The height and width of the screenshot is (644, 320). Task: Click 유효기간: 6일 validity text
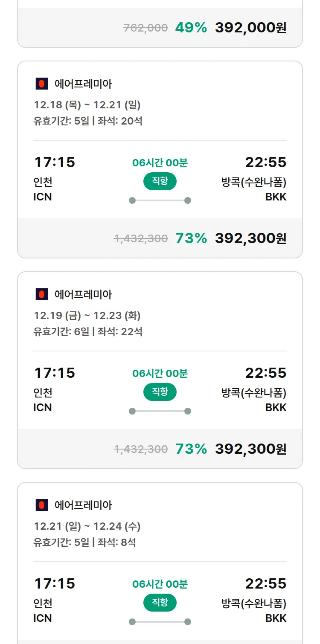[x=61, y=332]
